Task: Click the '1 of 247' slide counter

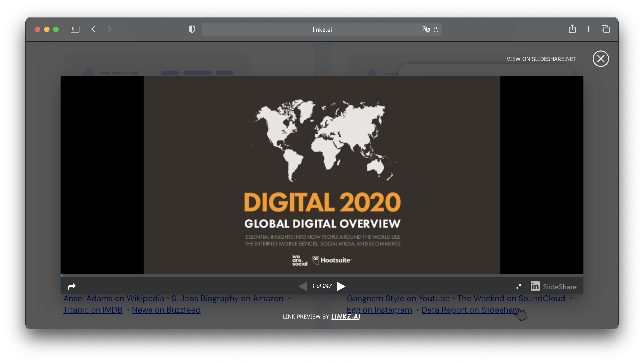Action: coord(322,286)
